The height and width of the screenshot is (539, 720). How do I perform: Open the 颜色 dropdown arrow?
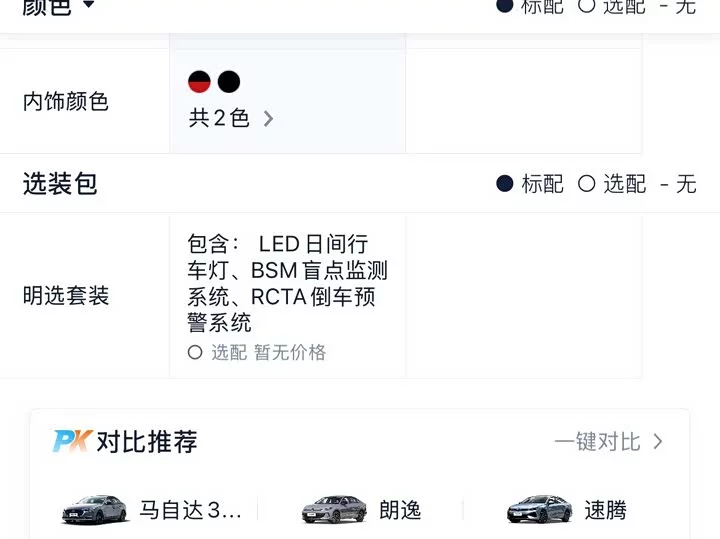tap(89, 5)
